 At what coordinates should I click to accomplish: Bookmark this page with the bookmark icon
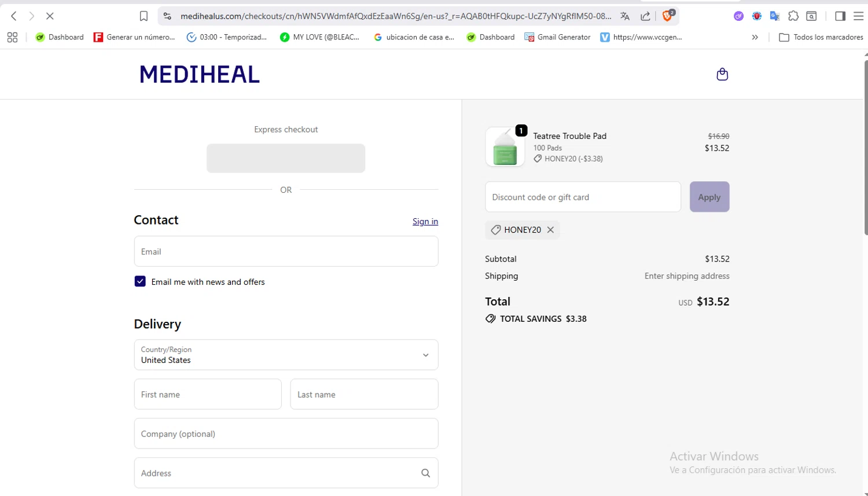(x=144, y=16)
